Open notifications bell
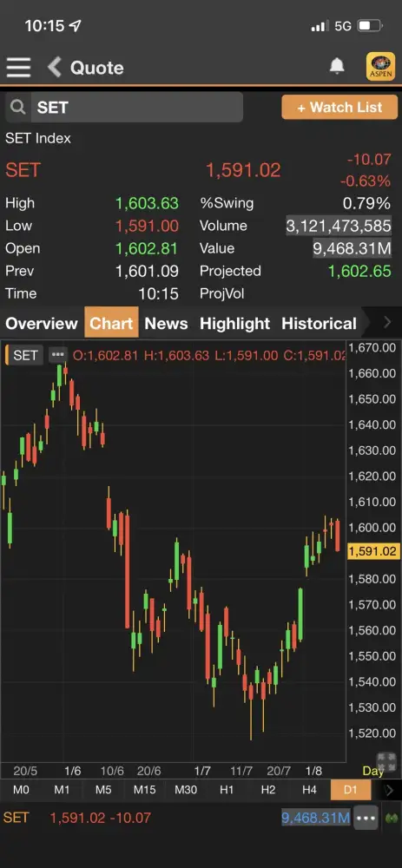 337,67
